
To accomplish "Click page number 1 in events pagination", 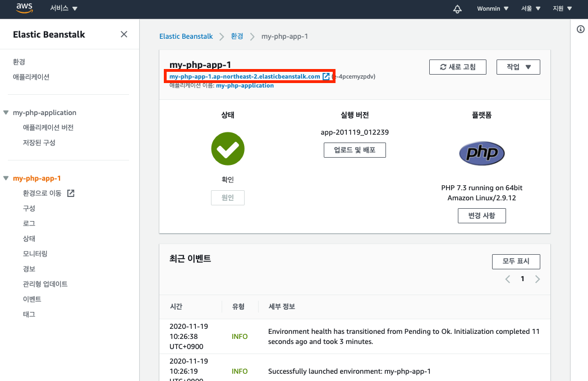I will [x=522, y=279].
